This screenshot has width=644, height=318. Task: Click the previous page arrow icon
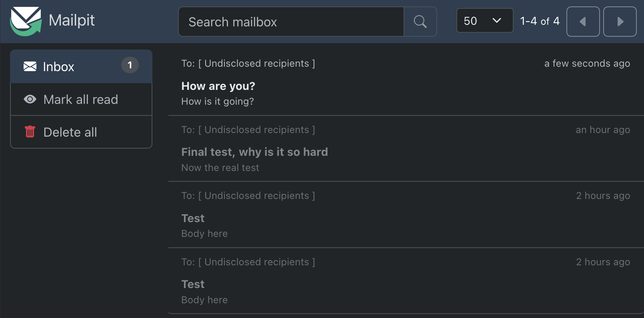(583, 21)
